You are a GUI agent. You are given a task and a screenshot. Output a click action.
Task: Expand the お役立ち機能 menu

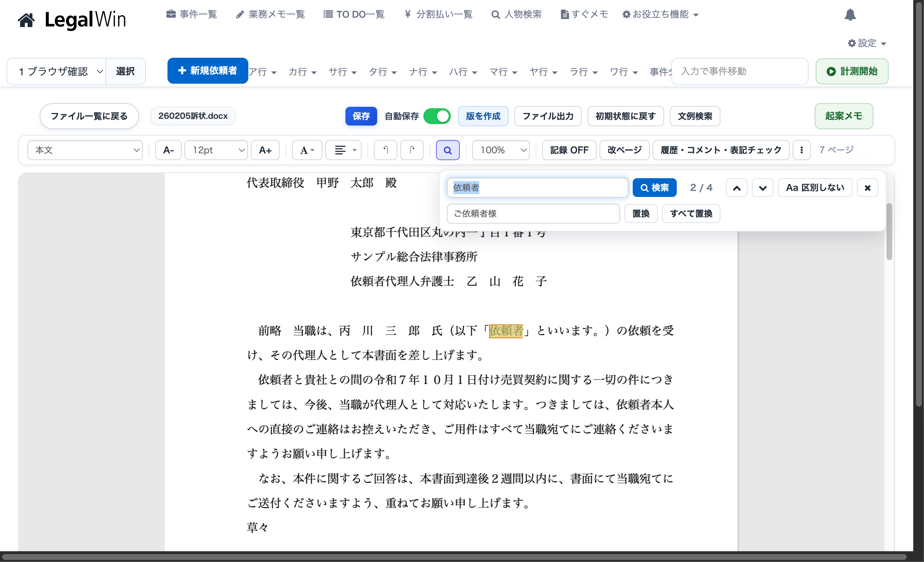point(661,14)
